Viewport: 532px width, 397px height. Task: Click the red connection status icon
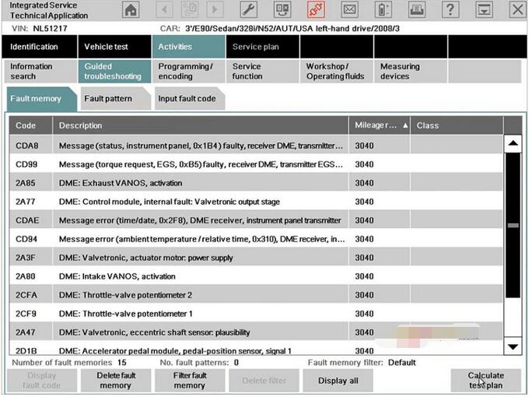point(316,10)
